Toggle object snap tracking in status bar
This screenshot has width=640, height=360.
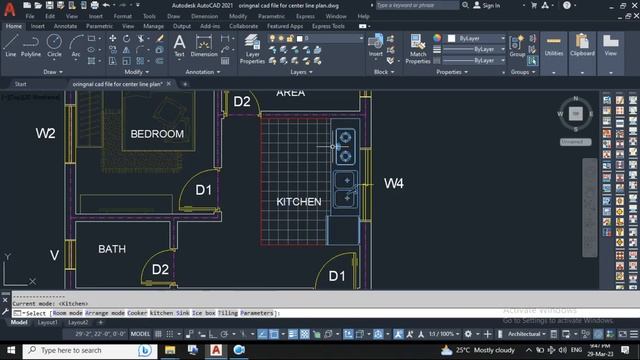point(262,334)
